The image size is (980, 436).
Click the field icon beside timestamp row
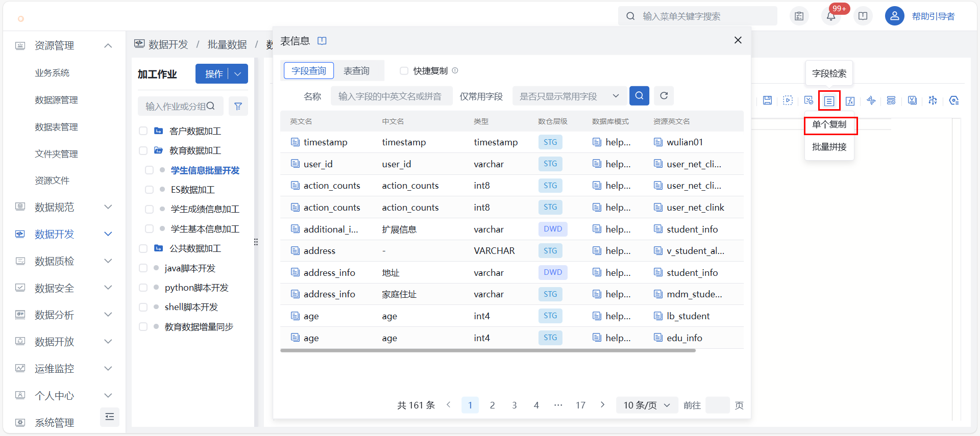point(295,142)
